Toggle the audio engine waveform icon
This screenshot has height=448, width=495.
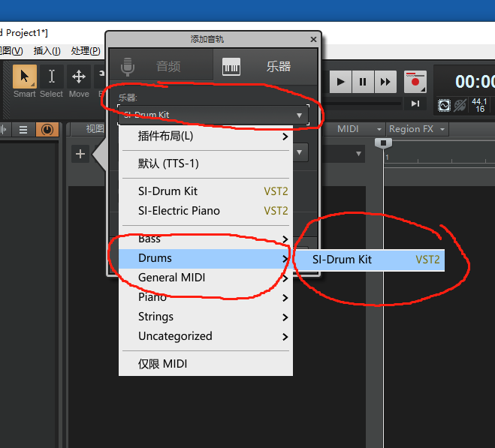pos(444,105)
